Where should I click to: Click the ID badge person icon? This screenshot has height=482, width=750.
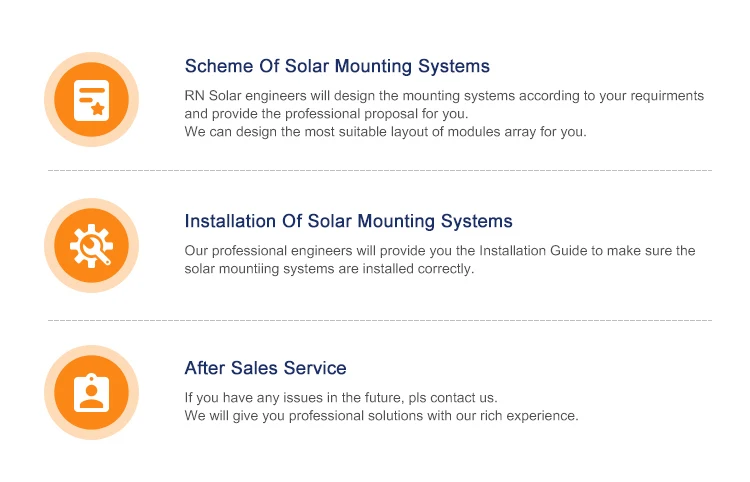[x=91, y=392]
